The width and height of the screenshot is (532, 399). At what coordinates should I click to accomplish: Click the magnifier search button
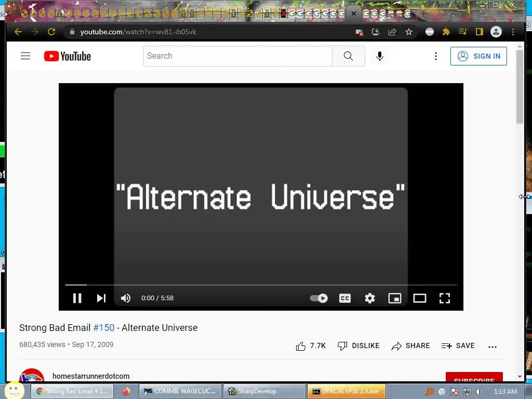tap(349, 56)
